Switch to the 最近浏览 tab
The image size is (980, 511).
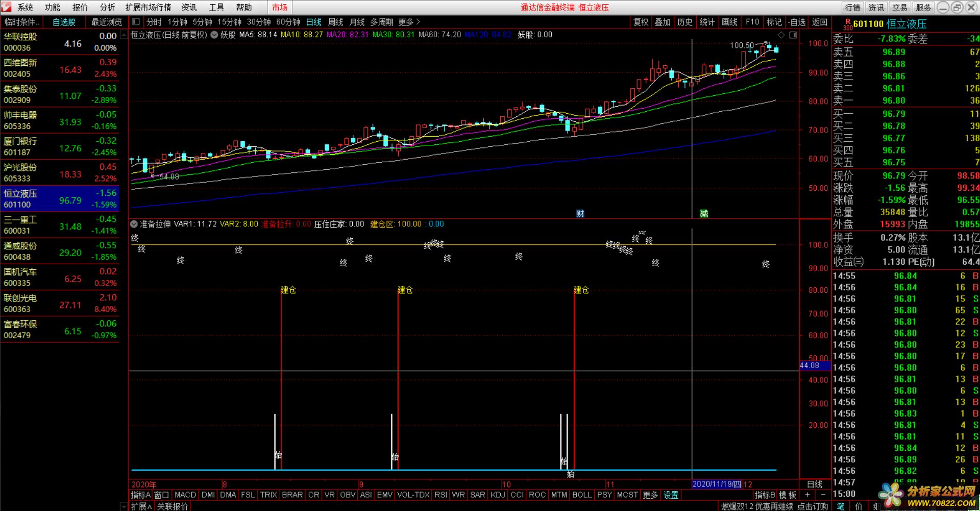106,22
